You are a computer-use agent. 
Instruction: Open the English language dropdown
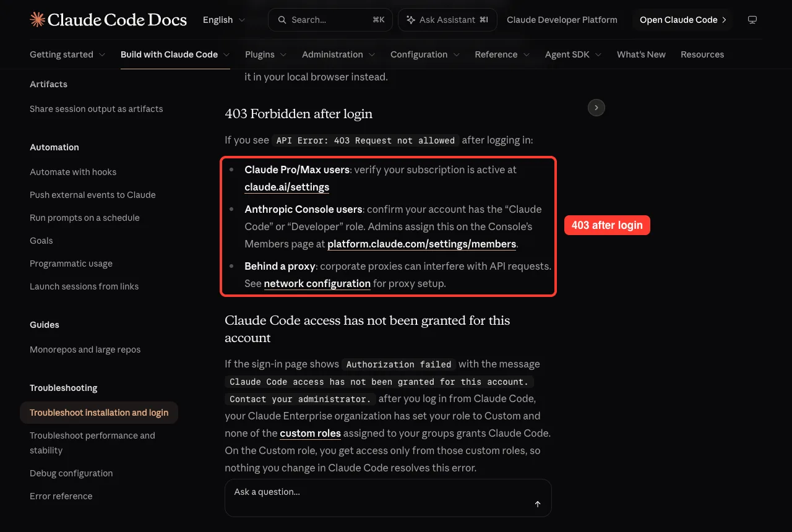point(224,20)
